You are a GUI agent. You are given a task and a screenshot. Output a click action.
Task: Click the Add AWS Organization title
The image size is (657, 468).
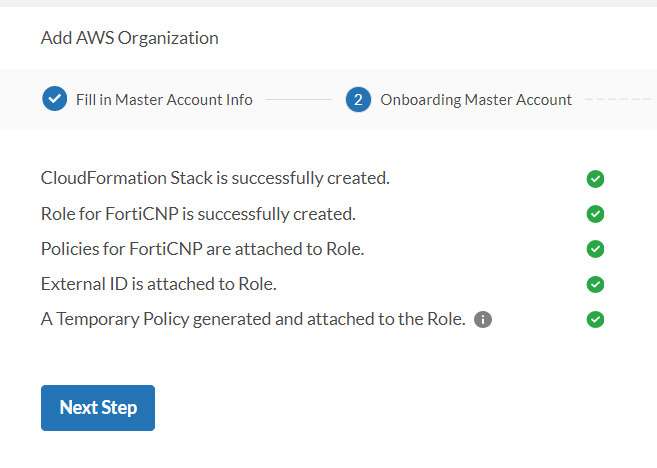pyautogui.click(x=129, y=39)
